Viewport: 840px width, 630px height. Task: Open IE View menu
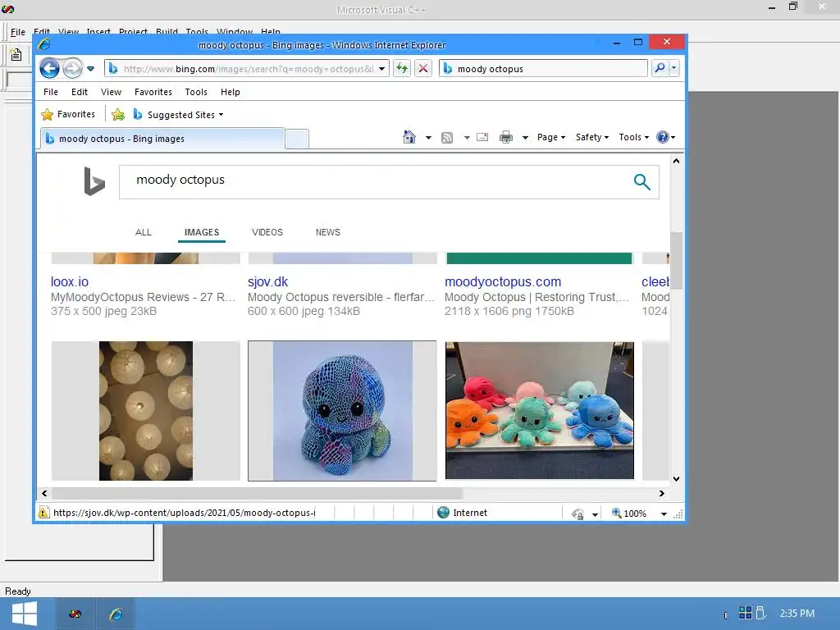(111, 92)
